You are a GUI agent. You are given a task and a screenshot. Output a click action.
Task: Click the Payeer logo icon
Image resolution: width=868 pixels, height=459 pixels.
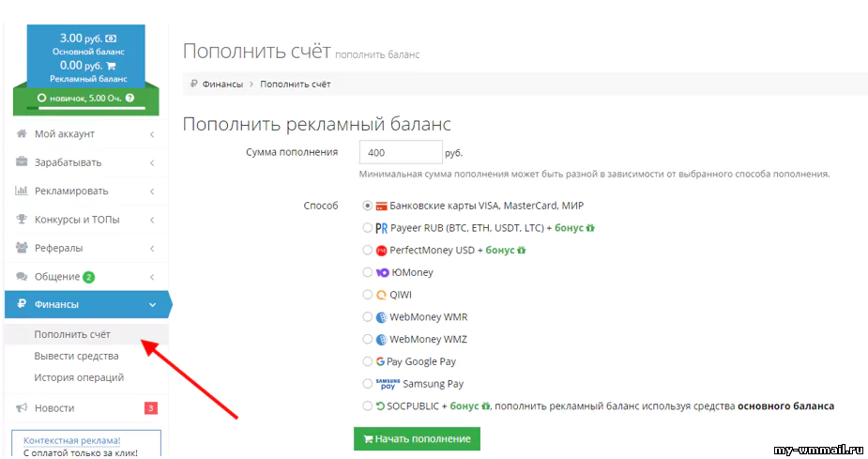(x=382, y=228)
